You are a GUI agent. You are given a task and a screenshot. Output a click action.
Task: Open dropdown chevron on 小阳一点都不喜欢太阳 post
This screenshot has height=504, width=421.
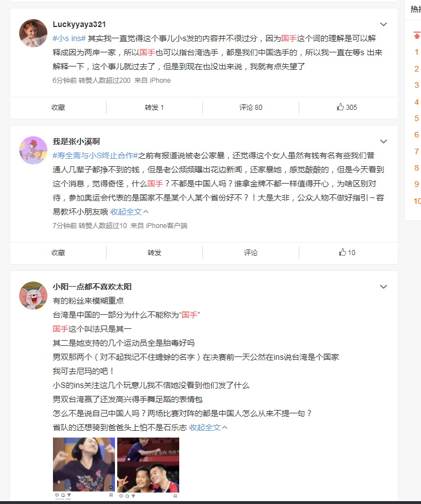click(383, 287)
